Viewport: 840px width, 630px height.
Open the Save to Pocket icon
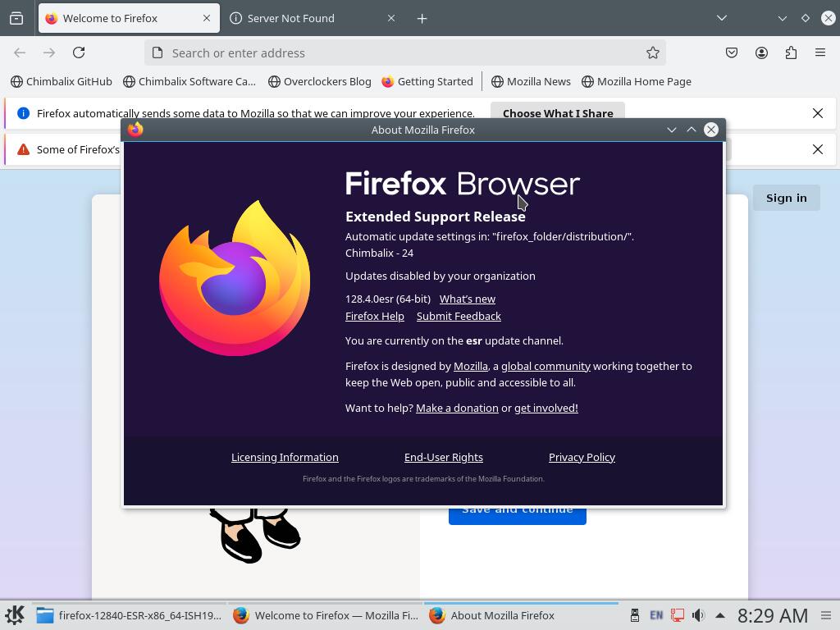(732, 52)
